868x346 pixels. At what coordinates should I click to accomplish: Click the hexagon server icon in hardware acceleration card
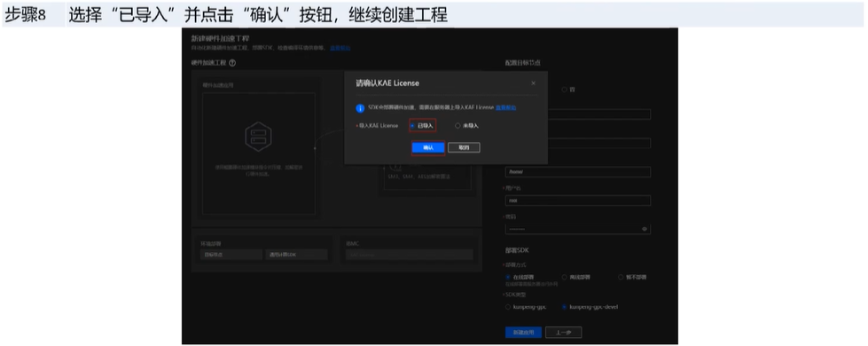[x=258, y=137]
